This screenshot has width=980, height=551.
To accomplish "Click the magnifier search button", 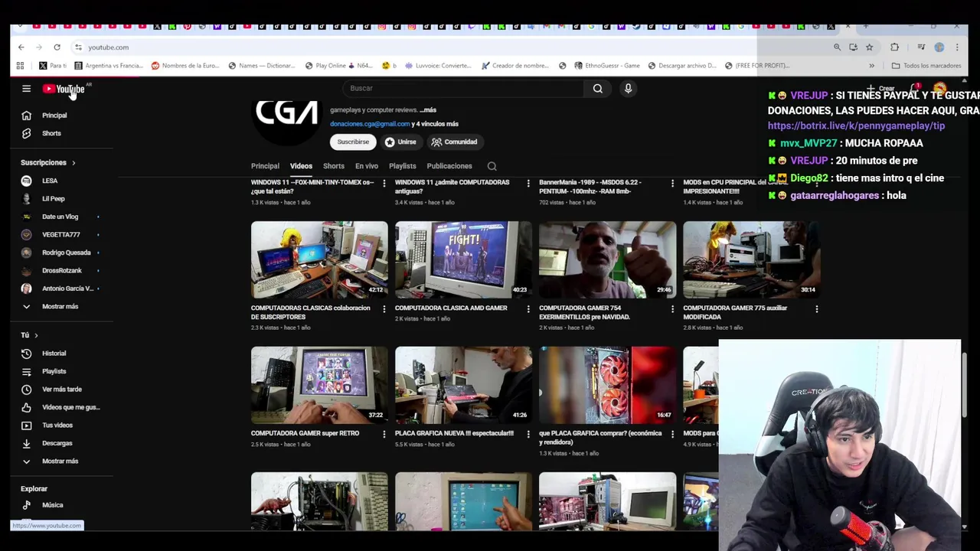I will 598,88.
